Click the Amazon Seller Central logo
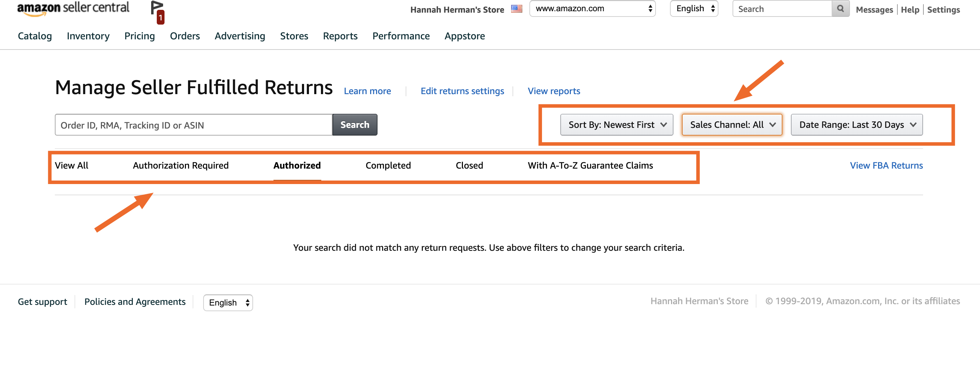Viewport: 980px width, 373px height. pyautogui.click(x=73, y=8)
